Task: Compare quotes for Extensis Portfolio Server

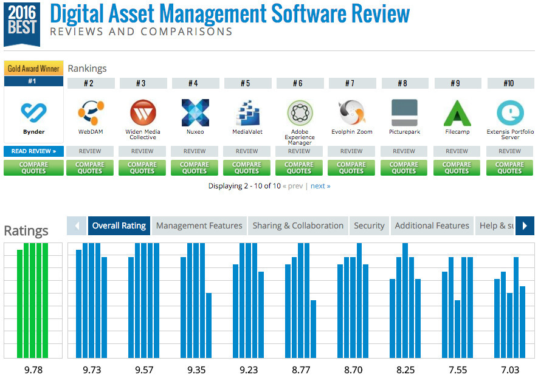Action: [509, 168]
